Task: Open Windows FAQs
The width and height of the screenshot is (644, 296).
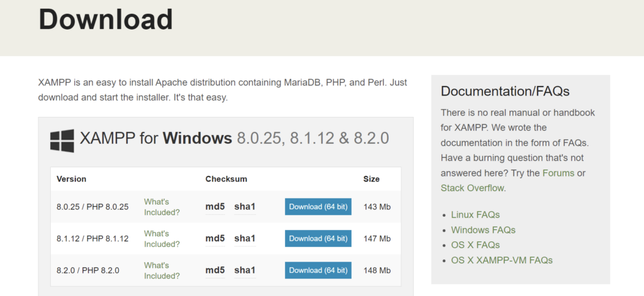Action: (x=482, y=230)
